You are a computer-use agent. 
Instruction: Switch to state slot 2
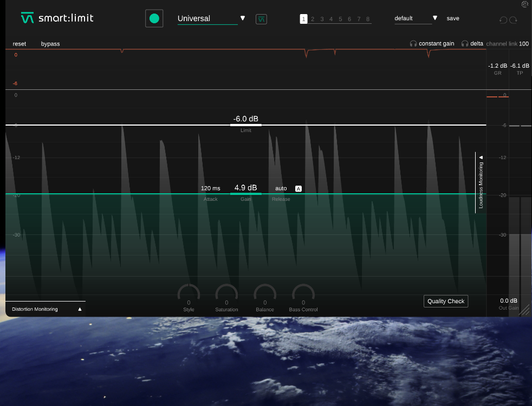pyautogui.click(x=313, y=19)
